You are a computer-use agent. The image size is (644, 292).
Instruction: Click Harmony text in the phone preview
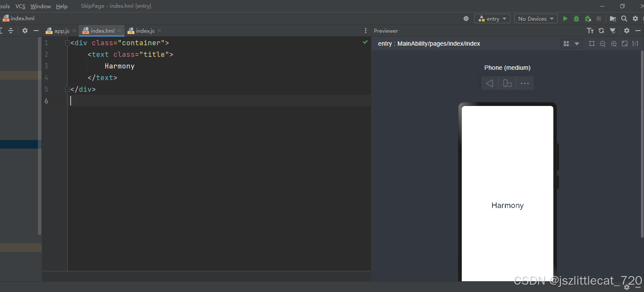[x=507, y=205]
